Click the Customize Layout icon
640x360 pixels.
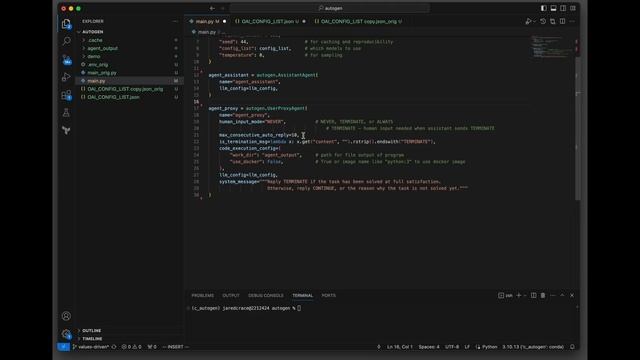(573, 8)
